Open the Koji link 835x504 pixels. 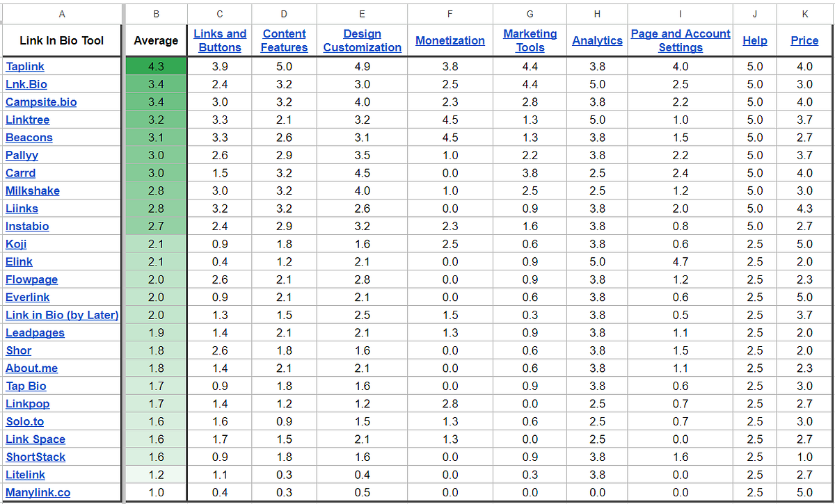click(16, 244)
